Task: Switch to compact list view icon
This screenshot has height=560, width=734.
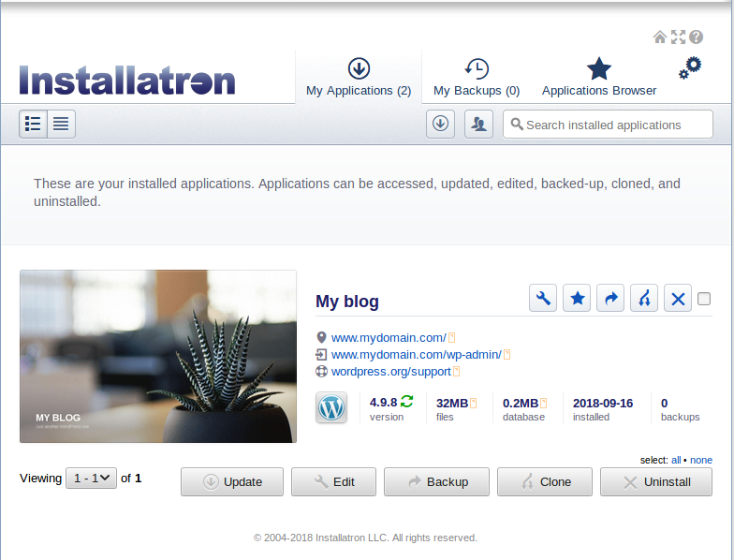Action: pyautogui.click(x=61, y=124)
